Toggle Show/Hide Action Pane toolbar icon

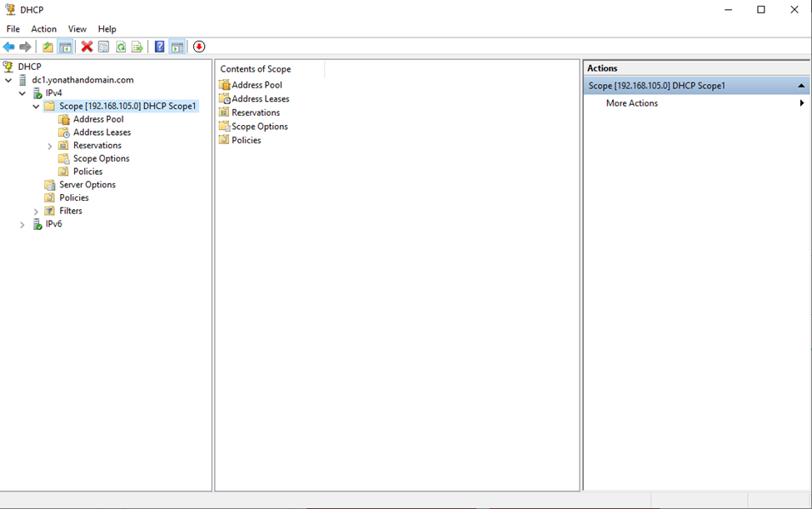point(177,47)
